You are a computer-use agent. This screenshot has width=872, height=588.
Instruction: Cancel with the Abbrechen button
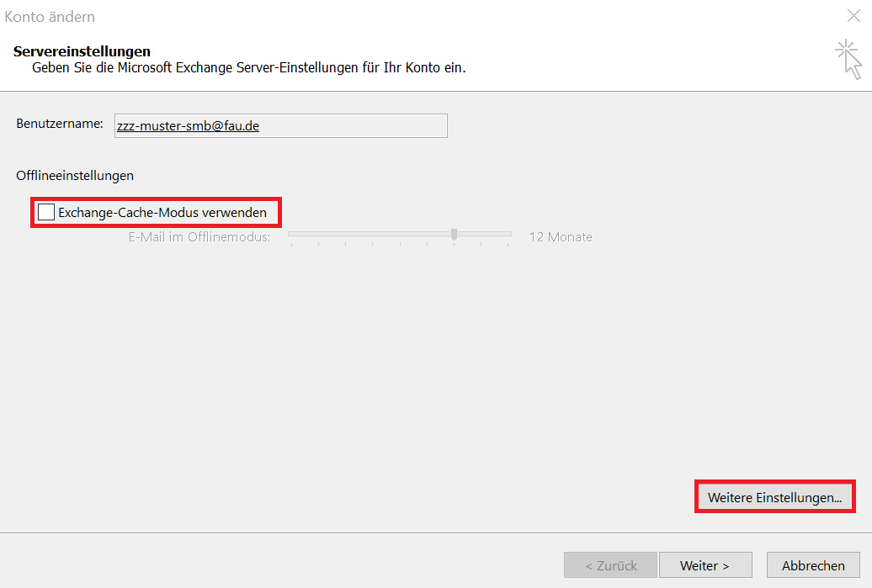[812, 565]
